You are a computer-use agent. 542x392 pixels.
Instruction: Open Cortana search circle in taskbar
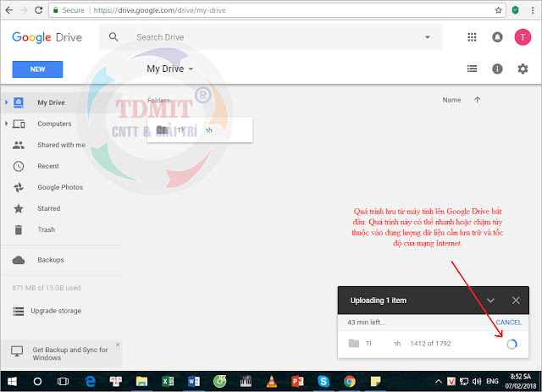(37, 381)
